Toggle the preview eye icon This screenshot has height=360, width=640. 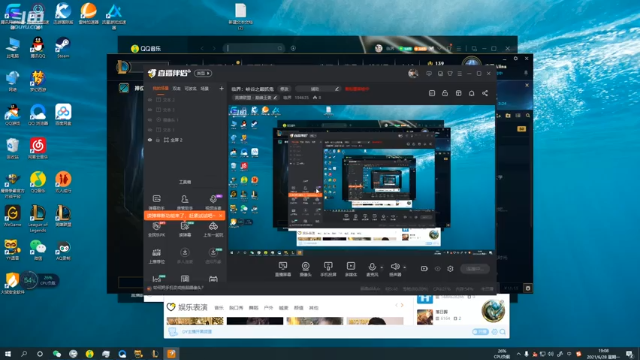tap(437, 269)
